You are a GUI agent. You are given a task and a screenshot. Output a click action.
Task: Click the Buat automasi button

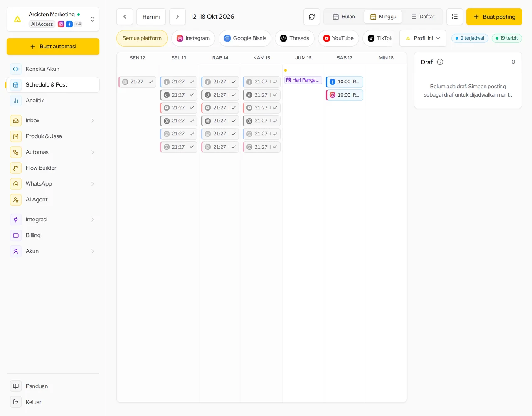(x=53, y=47)
